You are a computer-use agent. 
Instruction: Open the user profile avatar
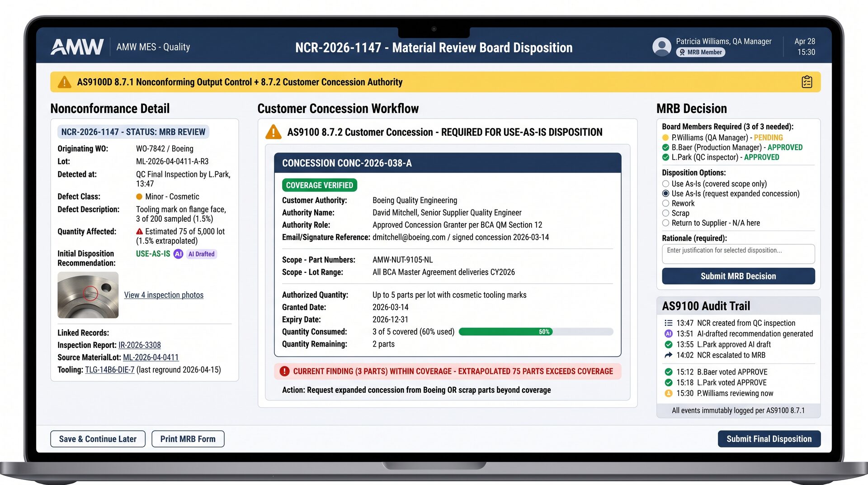tap(661, 47)
